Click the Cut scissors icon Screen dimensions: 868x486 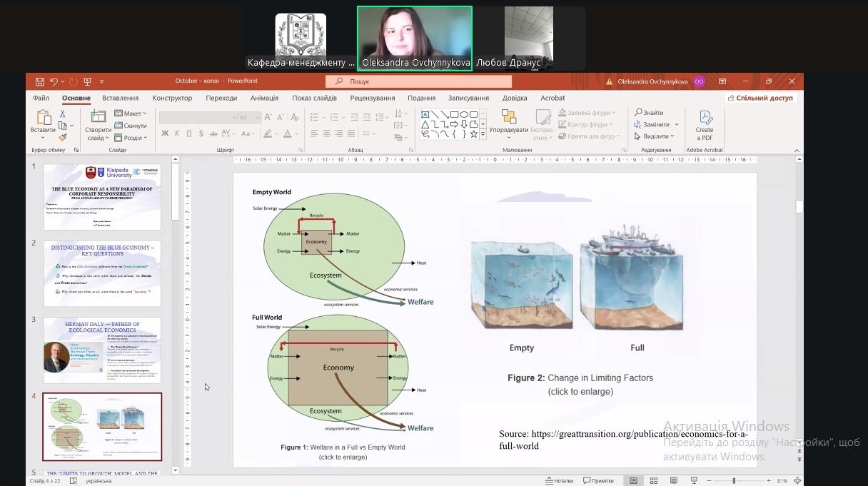point(63,113)
